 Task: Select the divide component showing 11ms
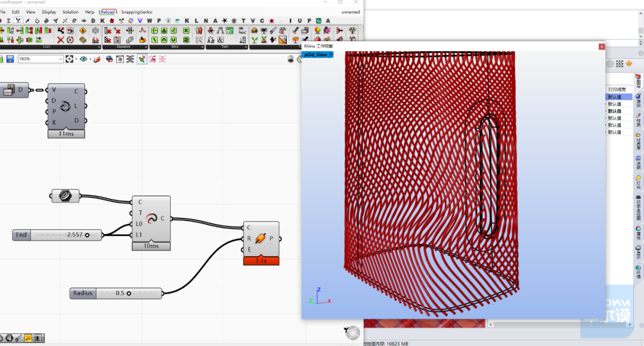(x=66, y=111)
